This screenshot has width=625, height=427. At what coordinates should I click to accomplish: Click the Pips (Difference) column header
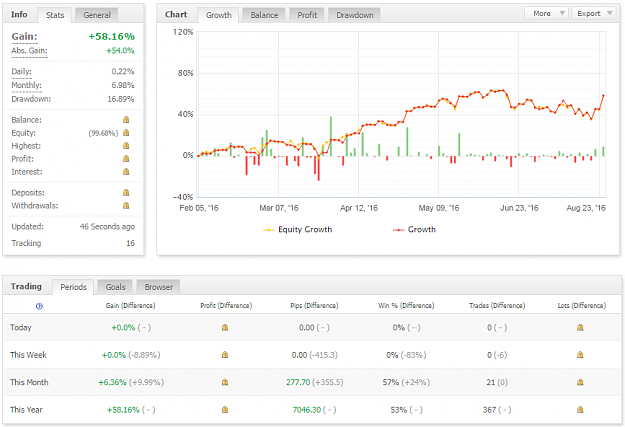(x=314, y=306)
